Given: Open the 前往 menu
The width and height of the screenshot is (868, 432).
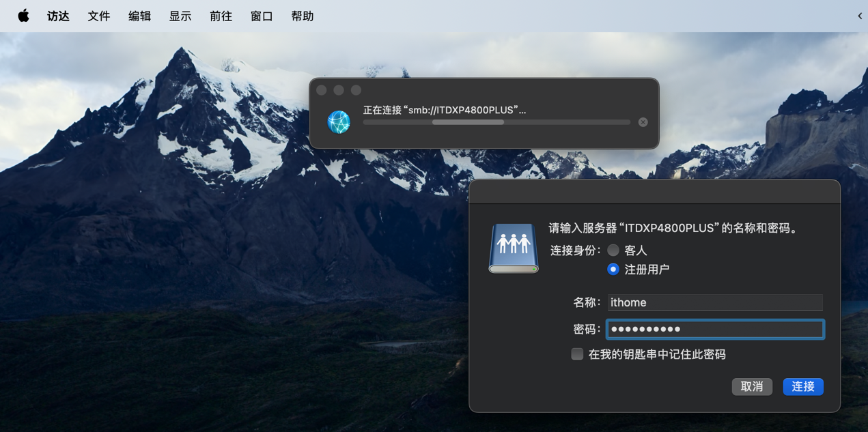Looking at the screenshot, I should [221, 16].
